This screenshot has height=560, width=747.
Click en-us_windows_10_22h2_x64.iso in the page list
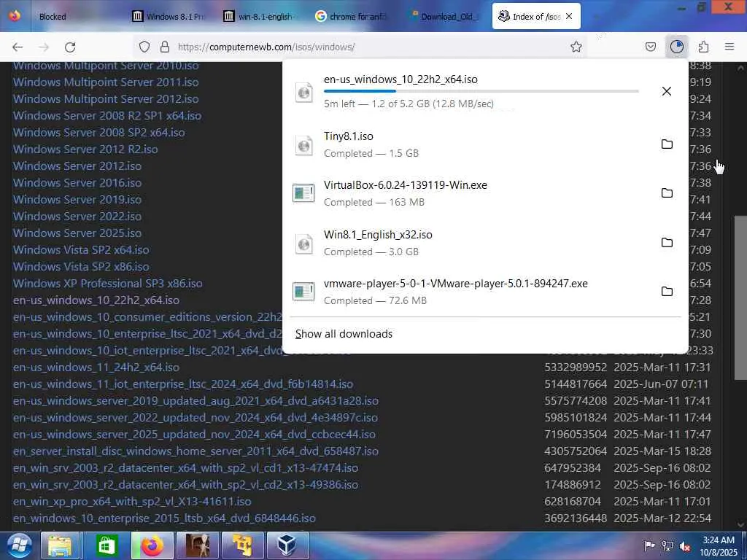[96, 300]
